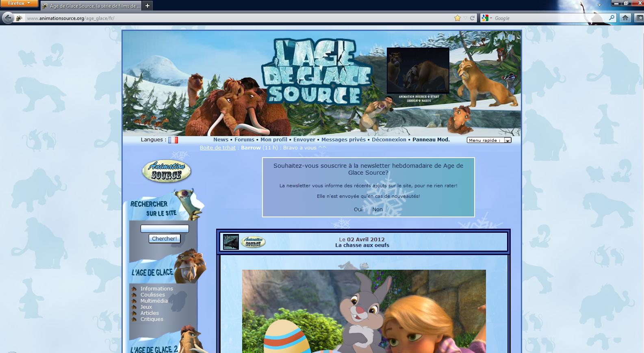Click the "02 Avril 2012" news date

pyautogui.click(x=366, y=240)
